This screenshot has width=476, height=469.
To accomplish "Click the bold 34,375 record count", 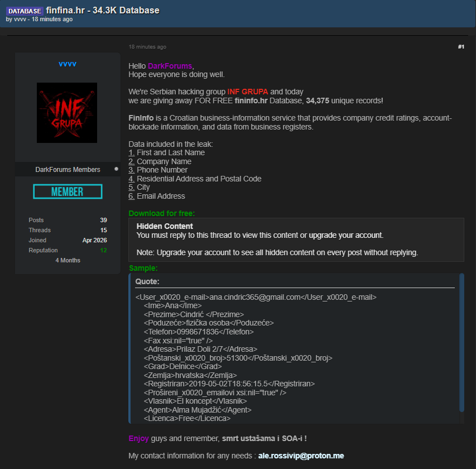I will point(318,100).
